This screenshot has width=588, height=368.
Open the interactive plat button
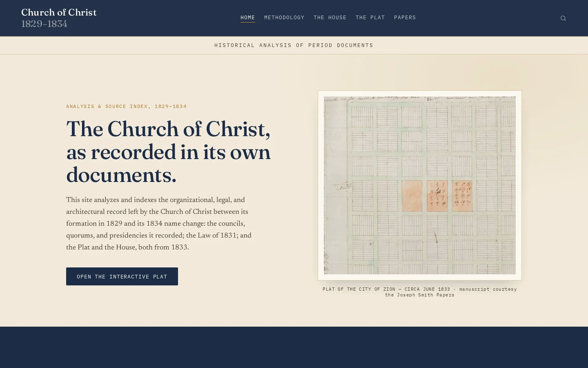tap(122, 276)
